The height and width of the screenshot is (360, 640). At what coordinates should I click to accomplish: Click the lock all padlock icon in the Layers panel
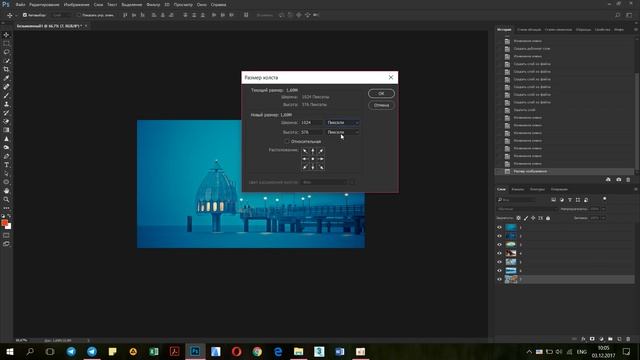click(548, 218)
